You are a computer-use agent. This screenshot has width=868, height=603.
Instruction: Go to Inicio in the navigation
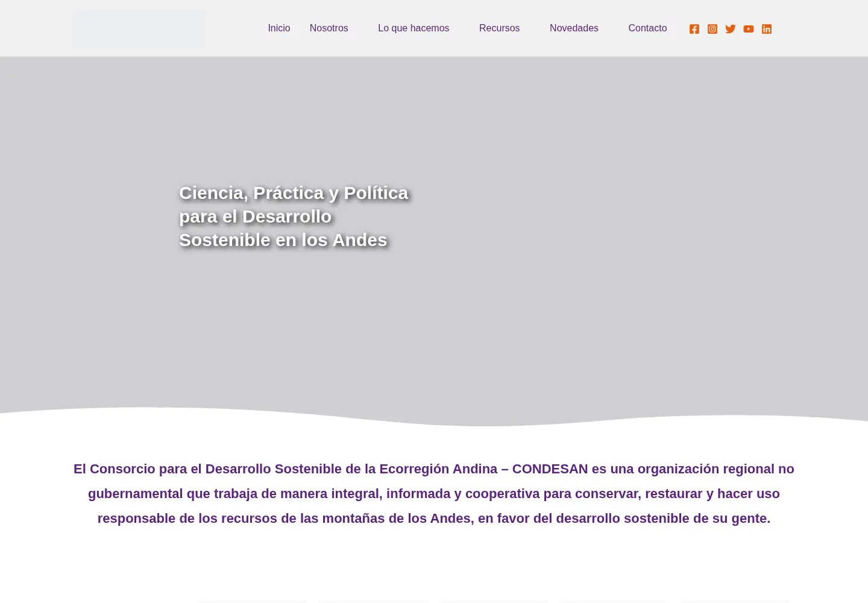[x=279, y=28]
